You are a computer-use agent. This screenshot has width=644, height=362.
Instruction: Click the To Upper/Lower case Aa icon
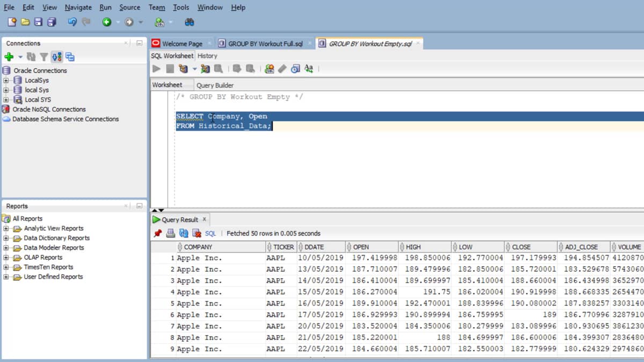(309, 69)
